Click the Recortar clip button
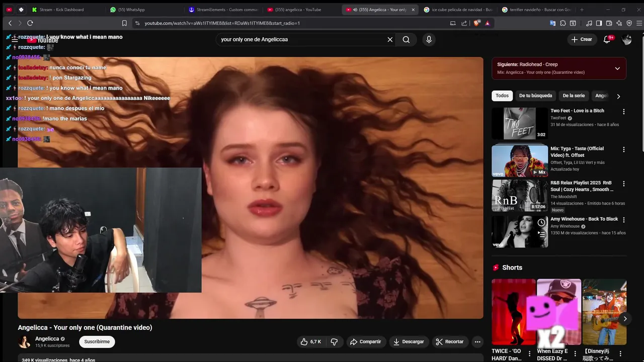 pyautogui.click(x=450, y=342)
